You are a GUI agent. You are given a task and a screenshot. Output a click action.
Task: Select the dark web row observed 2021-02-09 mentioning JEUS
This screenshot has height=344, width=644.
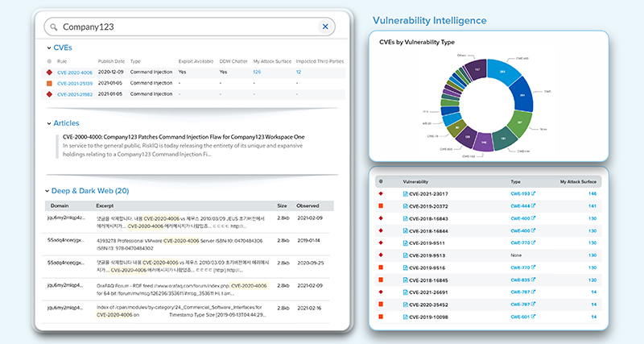[x=188, y=222]
